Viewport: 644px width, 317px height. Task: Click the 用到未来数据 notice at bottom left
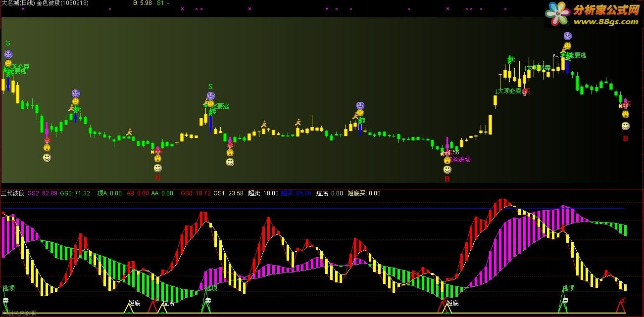(x=18, y=313)
